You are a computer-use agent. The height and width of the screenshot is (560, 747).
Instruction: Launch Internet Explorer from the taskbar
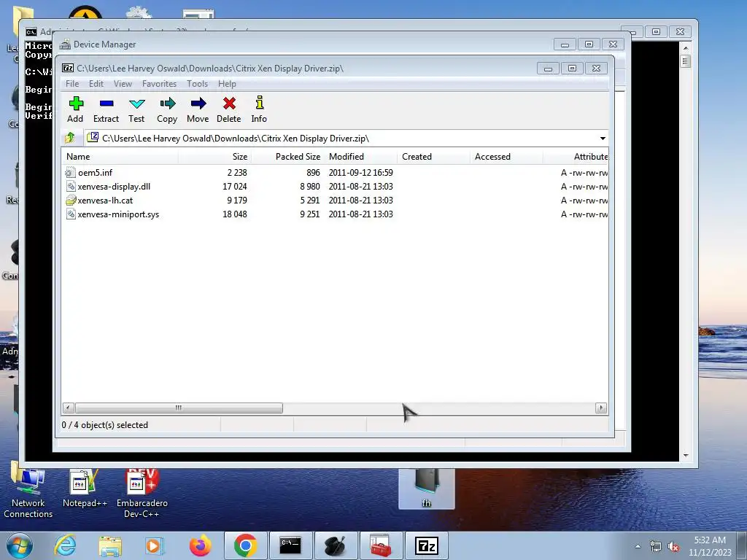coord(65,545)
